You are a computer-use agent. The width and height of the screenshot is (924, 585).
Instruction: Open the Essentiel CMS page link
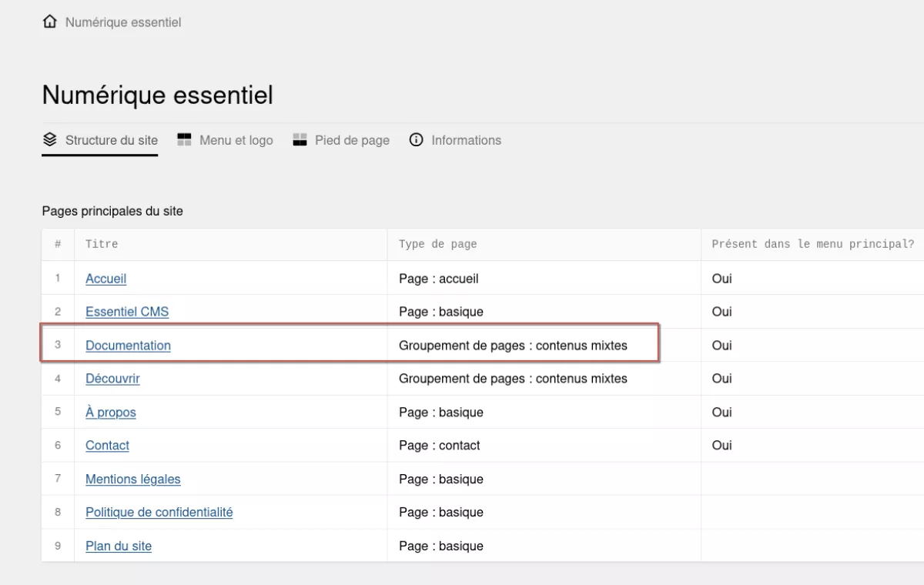(127, 312)
